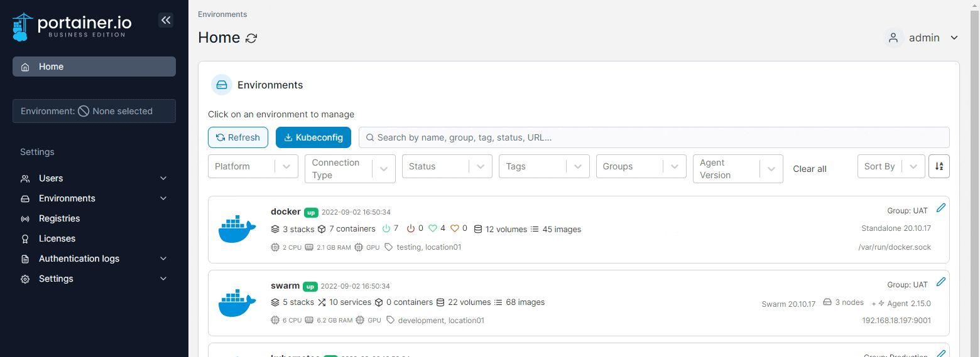Image resolution: width=980 pixels, height=357 pixels.
Task: Focus the environment search field
Action: pyautogui.click(x=653, y=137)
